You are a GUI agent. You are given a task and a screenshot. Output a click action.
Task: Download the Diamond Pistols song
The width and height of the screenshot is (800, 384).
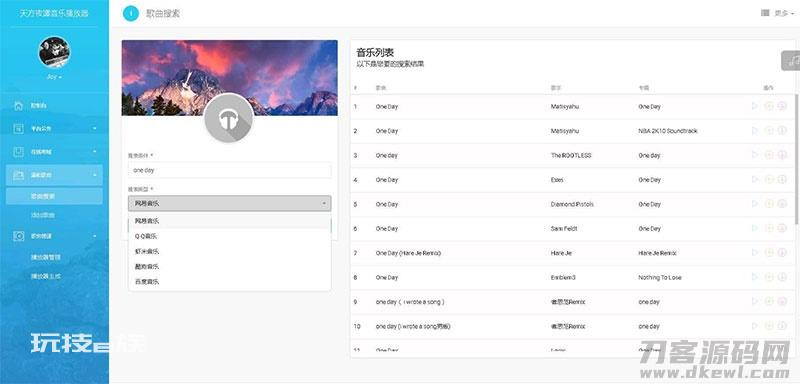[x=782, y=204]
